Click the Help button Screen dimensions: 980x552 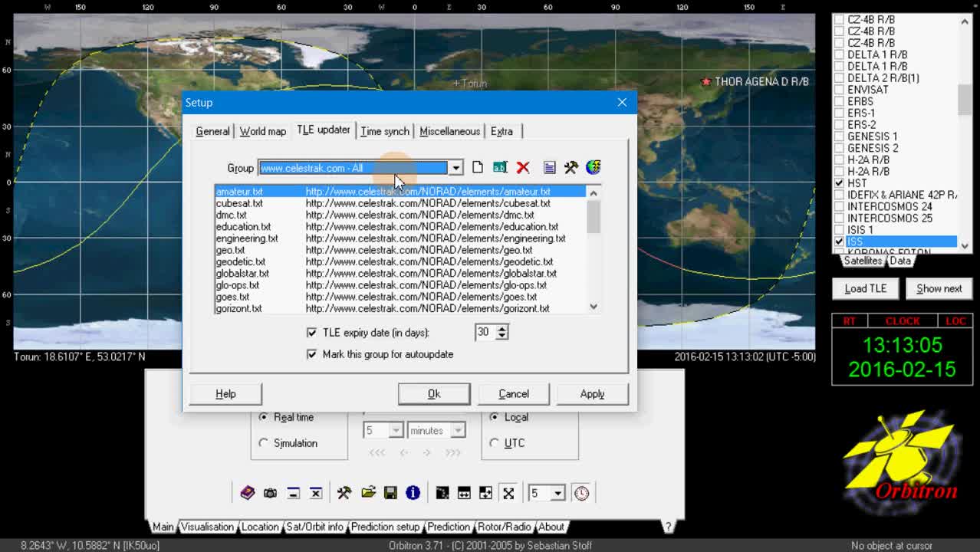[x=225, y=394]
